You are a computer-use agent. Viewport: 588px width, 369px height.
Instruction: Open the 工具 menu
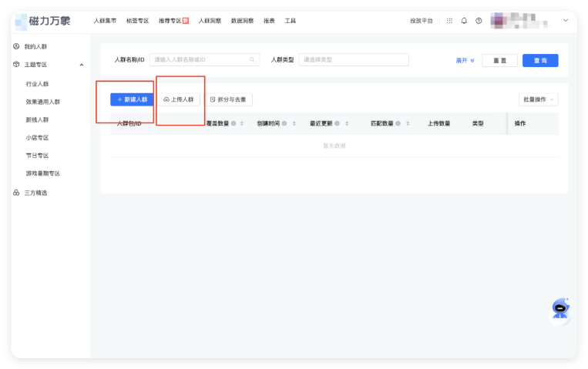pyautogui.click(x=290, y=21)
